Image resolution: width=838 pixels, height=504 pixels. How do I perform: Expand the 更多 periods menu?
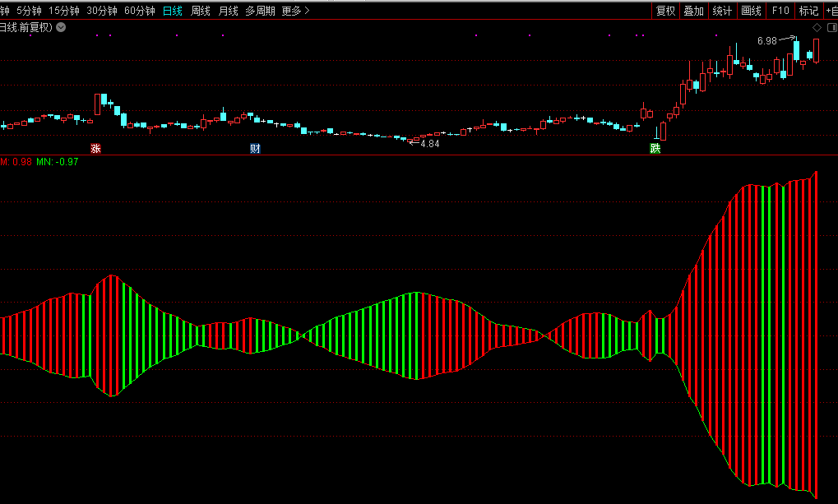tap(295, 11)
